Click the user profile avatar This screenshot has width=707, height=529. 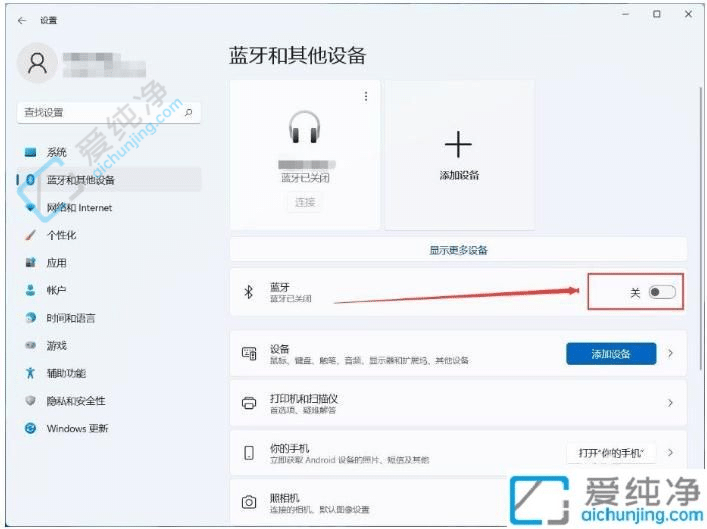click(37, 63)
